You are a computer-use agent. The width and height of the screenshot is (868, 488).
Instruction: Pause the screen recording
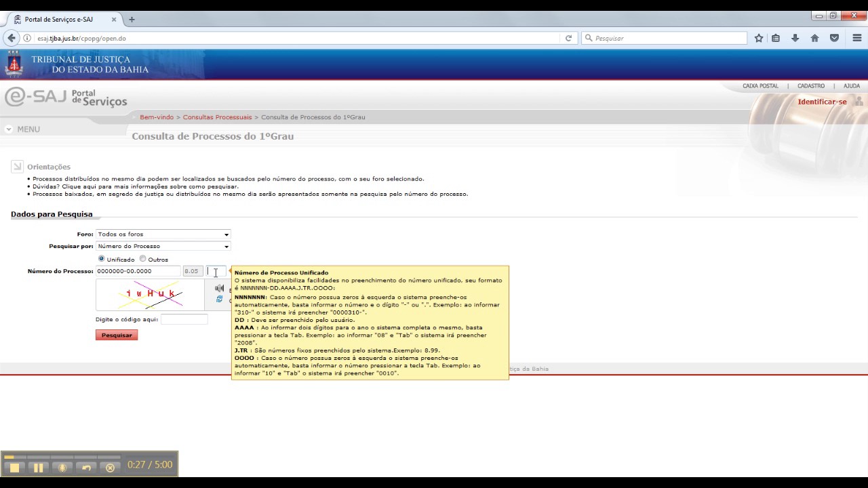coord(39,468)
